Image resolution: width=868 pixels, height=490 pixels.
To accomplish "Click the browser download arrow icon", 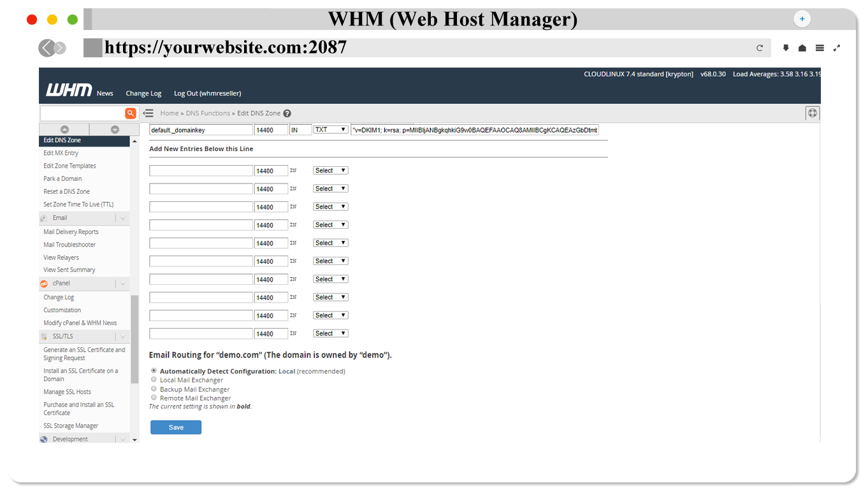I will click(x=786, y=48).
